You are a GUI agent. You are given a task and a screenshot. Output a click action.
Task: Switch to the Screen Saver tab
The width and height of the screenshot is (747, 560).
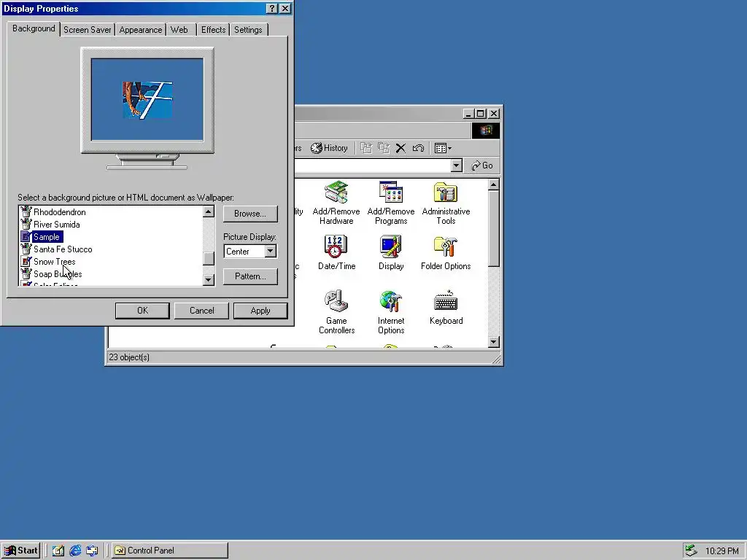[88, 30]
